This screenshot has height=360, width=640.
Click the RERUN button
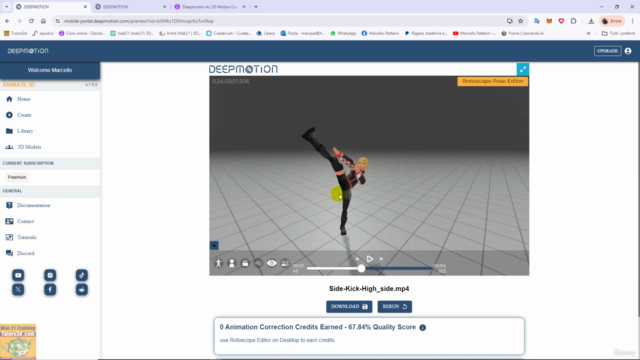(x=395, y=307)
